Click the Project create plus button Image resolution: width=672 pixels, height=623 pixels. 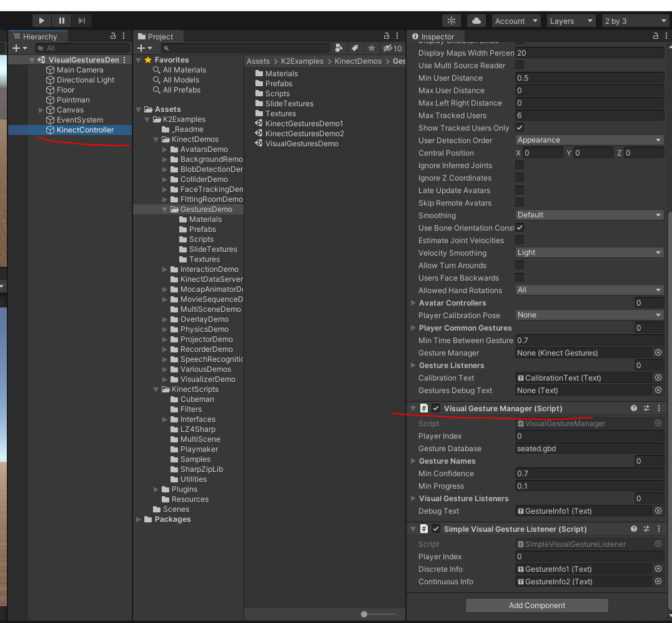[144, 48]
